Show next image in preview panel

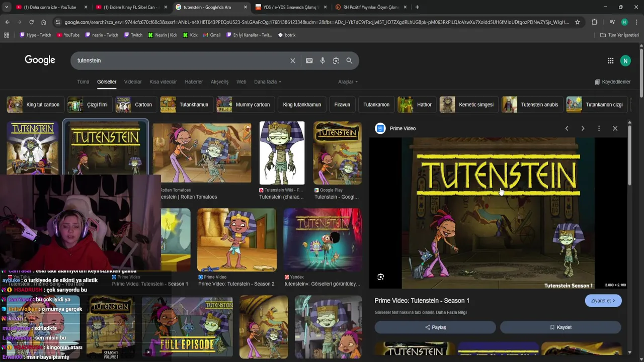point(583,128)
